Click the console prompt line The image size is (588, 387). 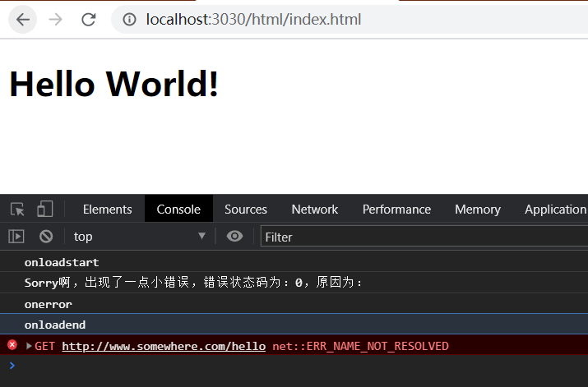click(x=294, y=366)
